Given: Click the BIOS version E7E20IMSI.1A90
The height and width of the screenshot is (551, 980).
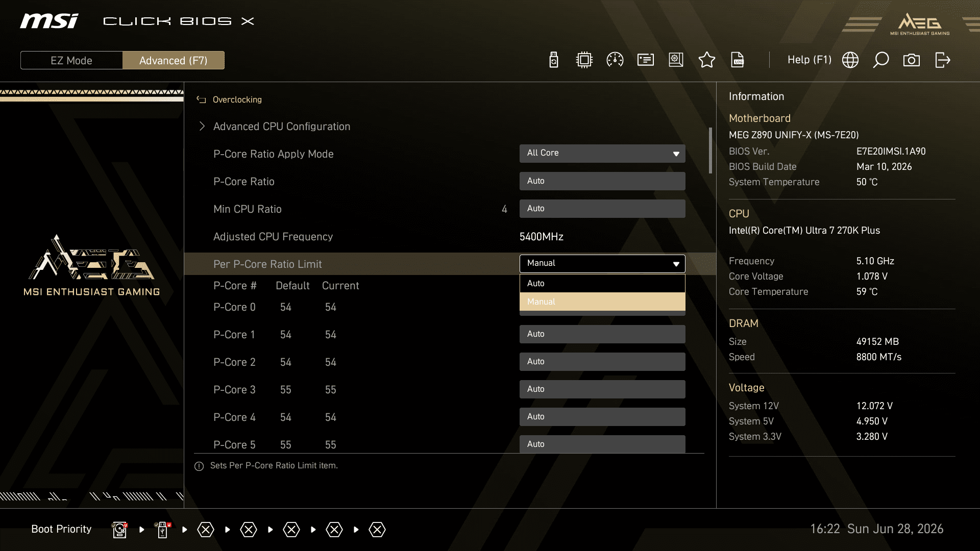Looking at the screenshot, I should [x=891, y=152].
